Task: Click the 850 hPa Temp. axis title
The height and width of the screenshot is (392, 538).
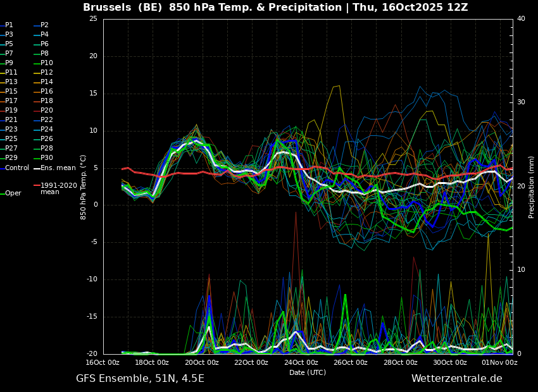Action: tap(83, 187)
